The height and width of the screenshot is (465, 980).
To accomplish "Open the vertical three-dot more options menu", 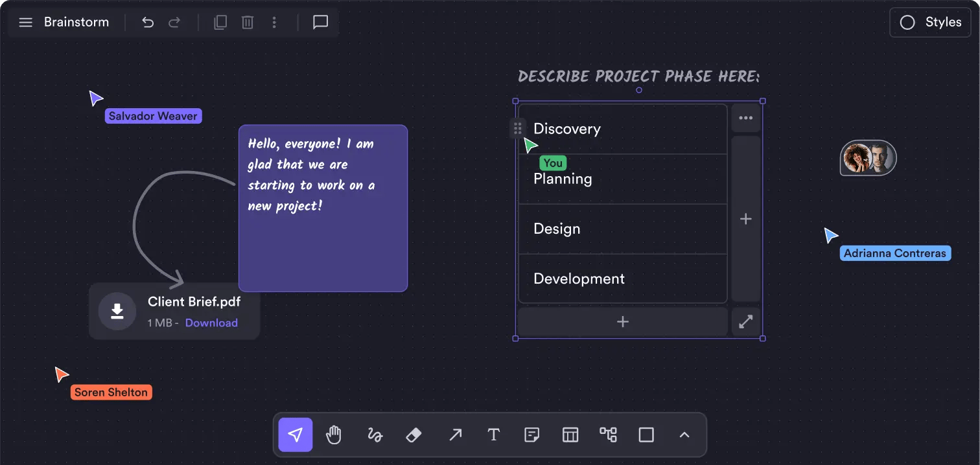I will point(274,23).
